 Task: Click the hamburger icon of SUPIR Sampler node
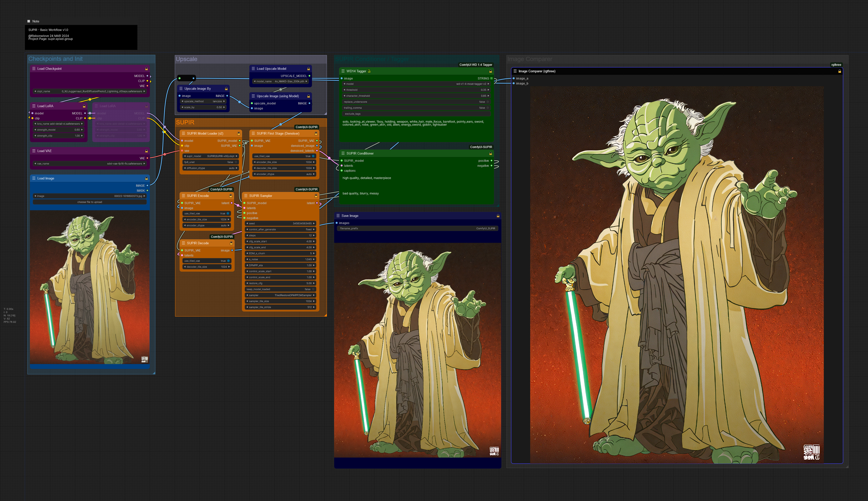pyautogui.click(x=246, y=196)
